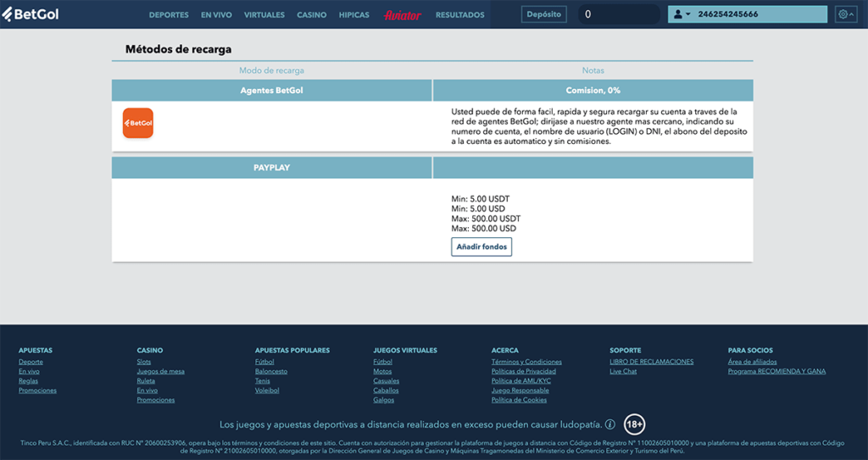Viewport: 868px width, 460px height.
Task: Open Programa RECOMIENDA Y GANA link
Action: (x=776, y=371)
